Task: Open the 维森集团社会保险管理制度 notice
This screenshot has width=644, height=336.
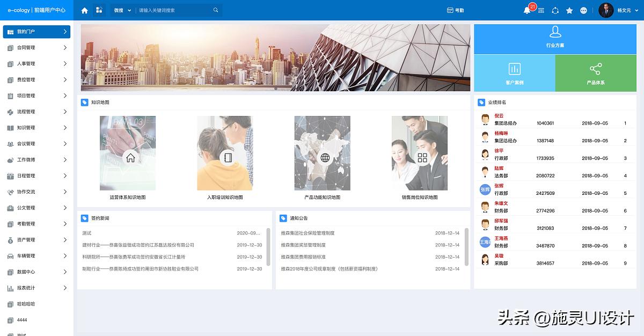Action: click(x=308, y=233)
